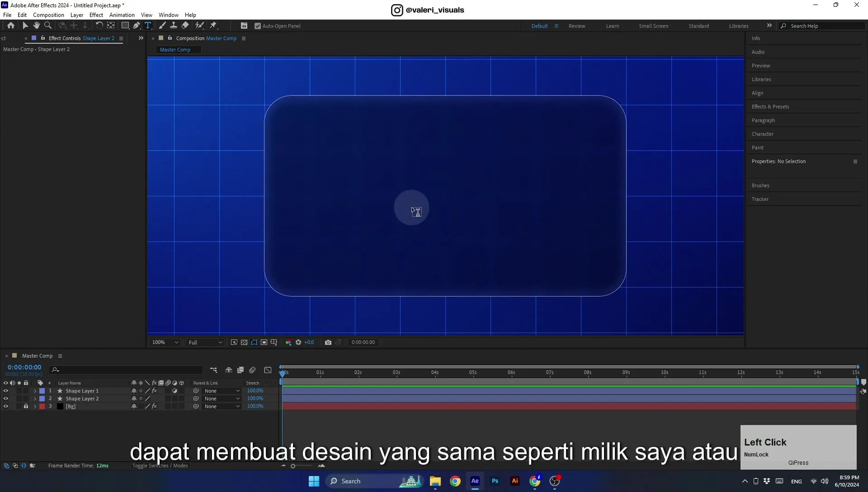The image size is (868, 492).
Task: Open the Animation menu
Action: click(x=122, y=15)
